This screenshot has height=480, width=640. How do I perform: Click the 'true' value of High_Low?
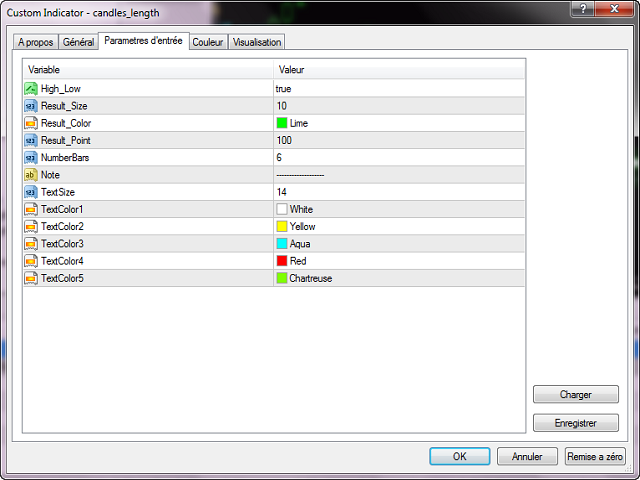[283, 89]
